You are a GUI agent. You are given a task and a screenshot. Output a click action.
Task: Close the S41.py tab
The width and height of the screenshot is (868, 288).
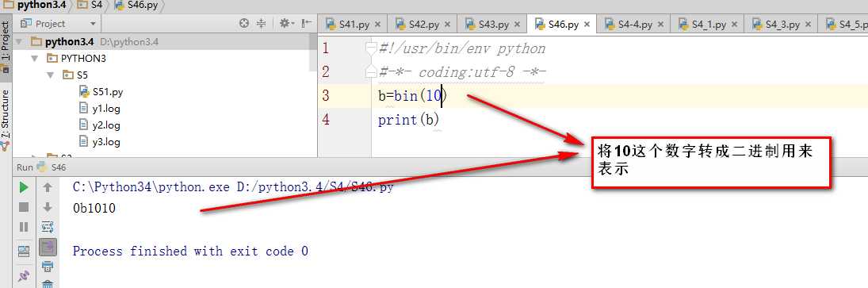tap(378, 25)
